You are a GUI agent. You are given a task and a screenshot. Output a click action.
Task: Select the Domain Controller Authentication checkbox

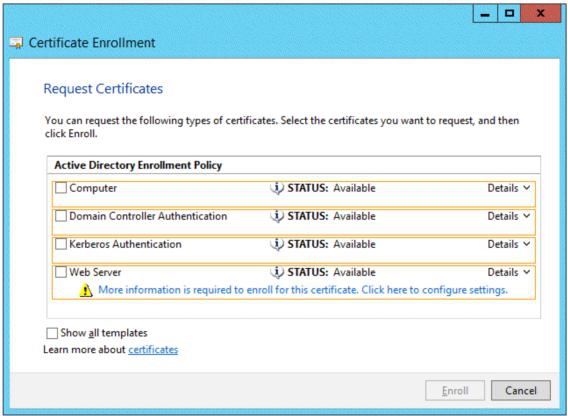(x=61, y=216)
